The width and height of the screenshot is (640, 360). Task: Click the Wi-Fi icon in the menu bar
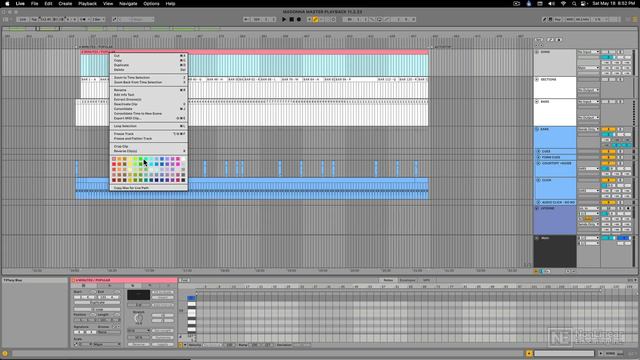563,4
